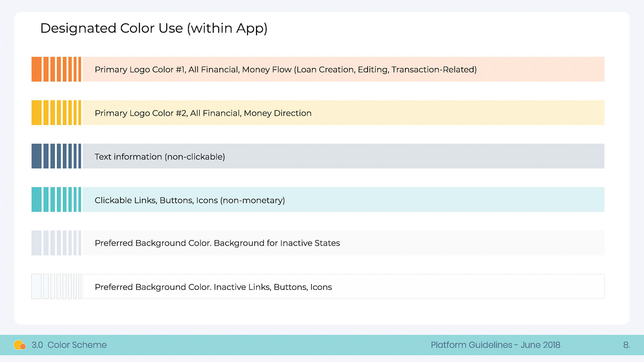Click the orange-yellow logo icon in footer
The height and width of the screenshot is (362, 644).
pos(19,345)
